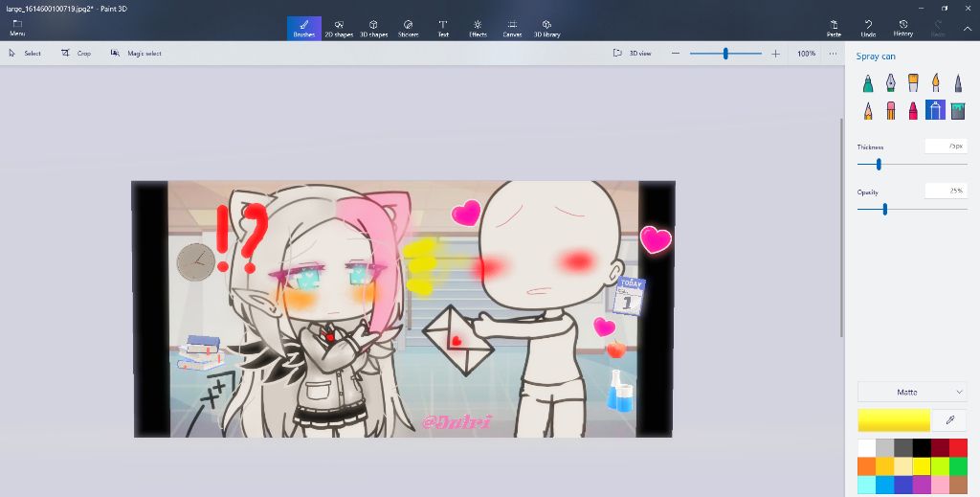Click the Opacity slider handle

pyautogui.click(x=885, y=210)
